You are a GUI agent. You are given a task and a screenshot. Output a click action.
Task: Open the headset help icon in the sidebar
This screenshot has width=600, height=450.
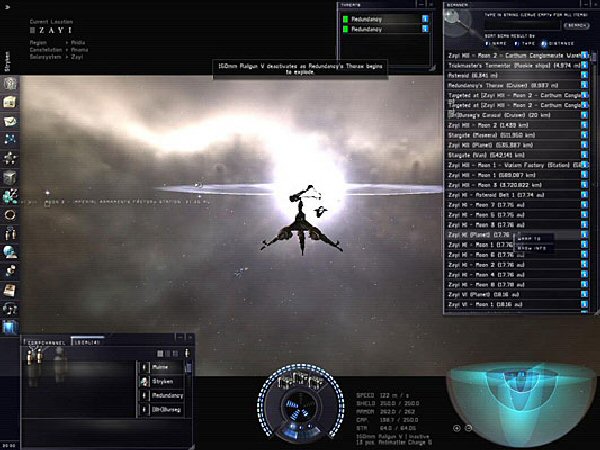click(10, 308)
